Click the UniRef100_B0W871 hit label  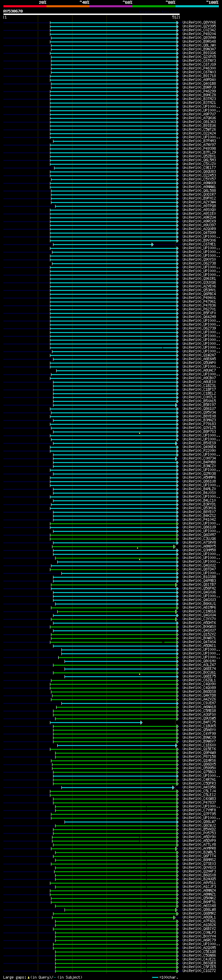[199, 638]
